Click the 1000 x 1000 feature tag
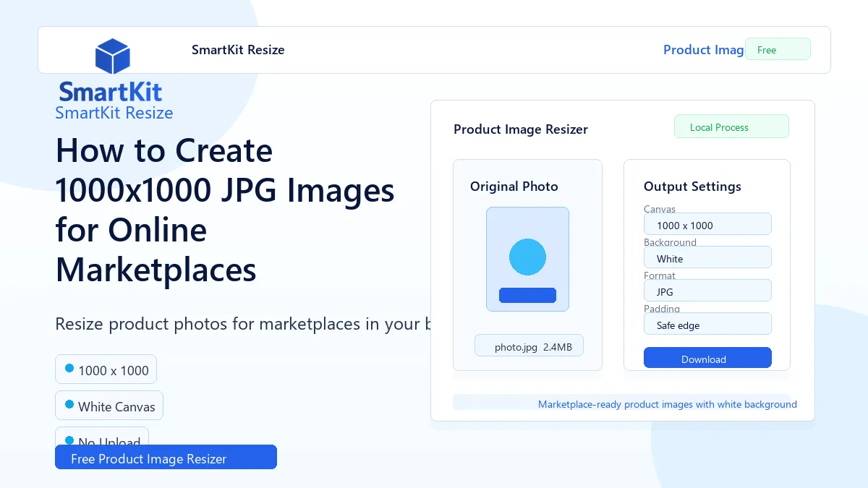 106,369
